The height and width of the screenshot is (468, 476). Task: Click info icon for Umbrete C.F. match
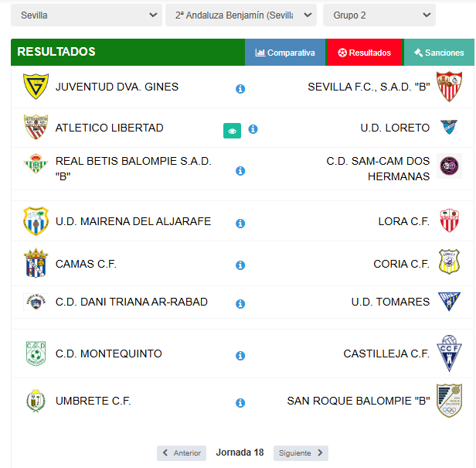pyautogui.click(x=240, y=403)
